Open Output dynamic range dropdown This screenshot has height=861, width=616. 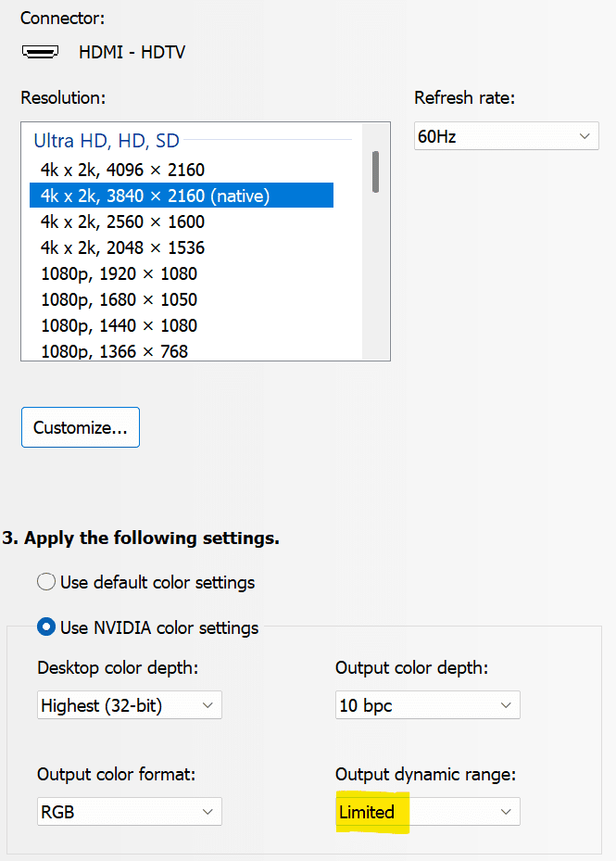pos(427,812)
